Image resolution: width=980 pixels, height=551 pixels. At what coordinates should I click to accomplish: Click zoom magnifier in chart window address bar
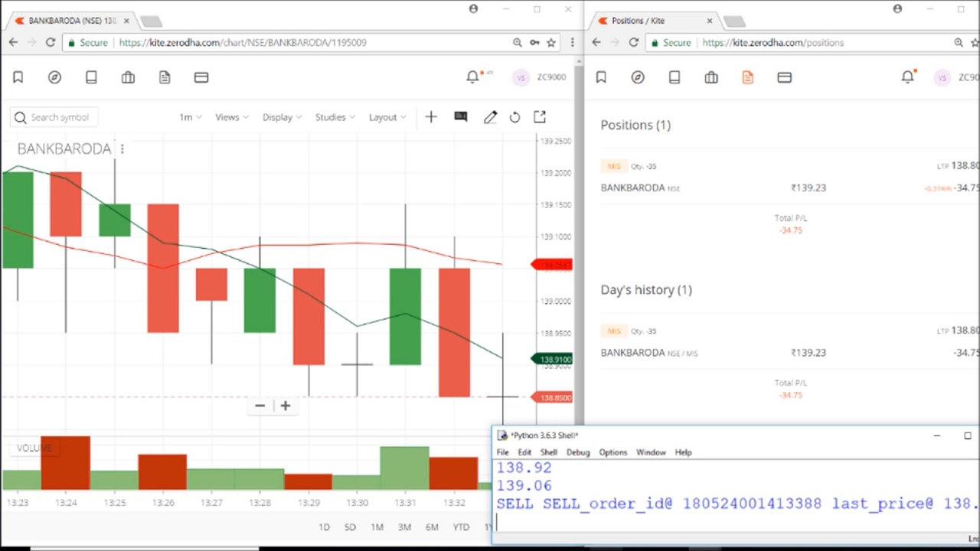coord(518,43)
